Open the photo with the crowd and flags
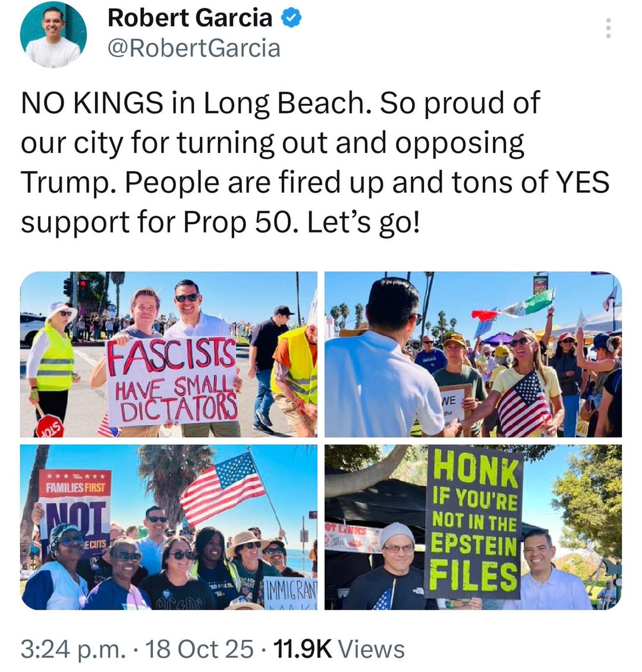 pyautogui.click(x=473, y=354)
